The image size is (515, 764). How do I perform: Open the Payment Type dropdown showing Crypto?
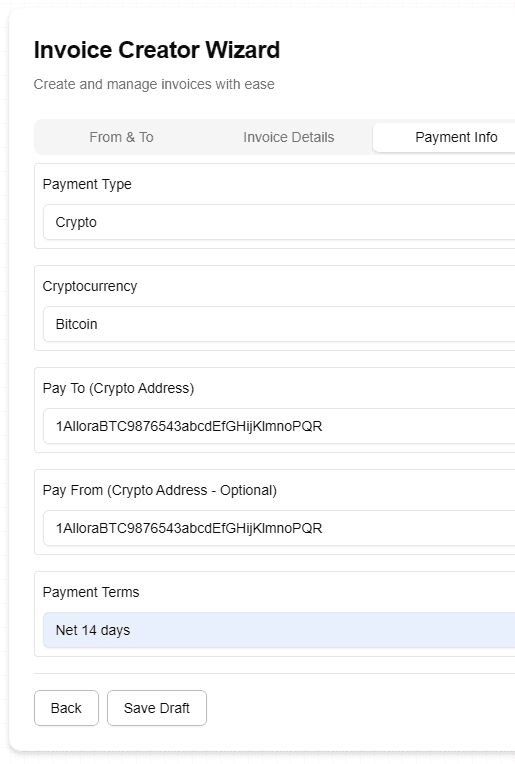[279, 222]
